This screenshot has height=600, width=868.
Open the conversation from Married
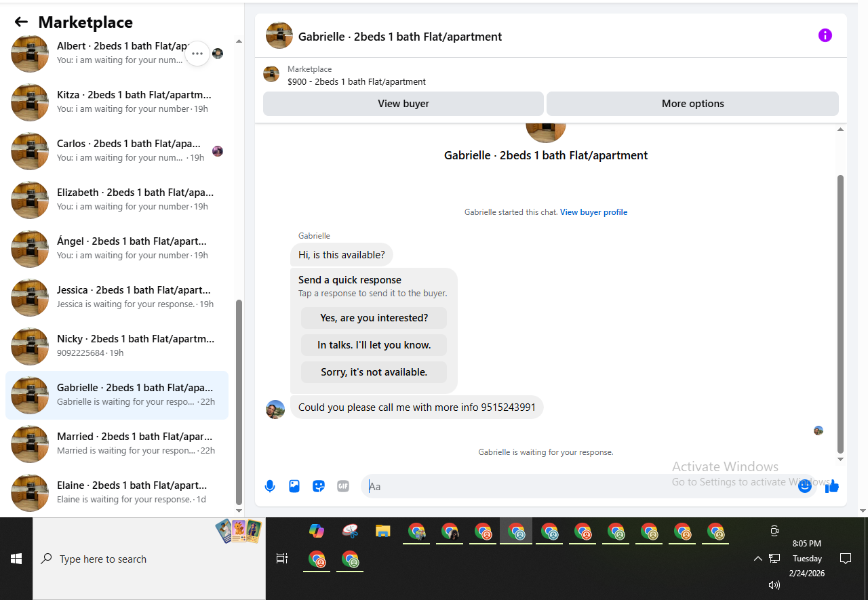tap(117, 444)
